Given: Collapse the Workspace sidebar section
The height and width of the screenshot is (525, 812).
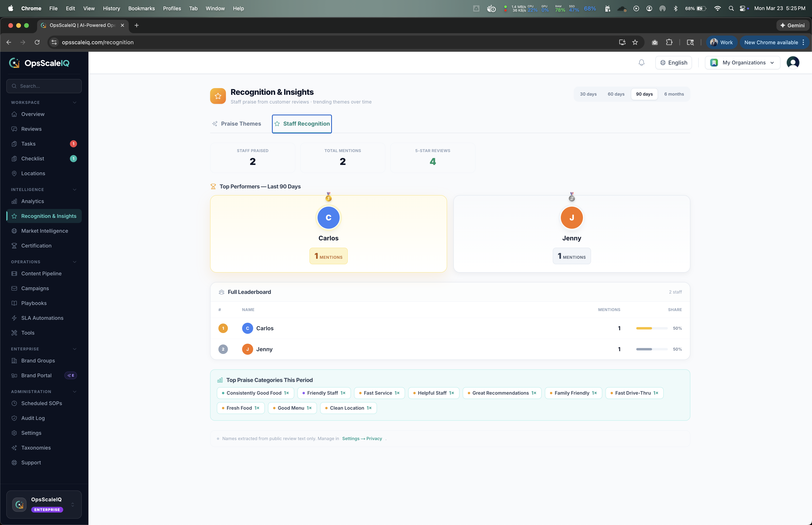Looking at the screenshot, I should (x=75, y=103).
